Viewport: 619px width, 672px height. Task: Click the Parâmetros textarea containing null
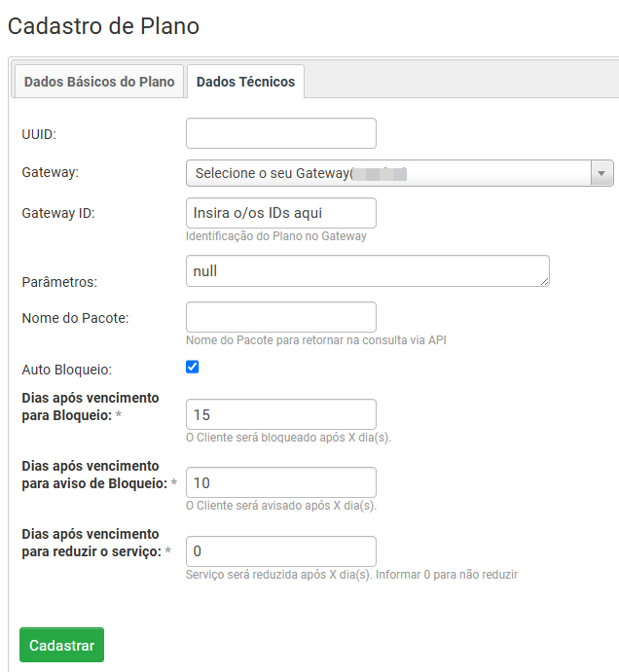tap(366, 271)
